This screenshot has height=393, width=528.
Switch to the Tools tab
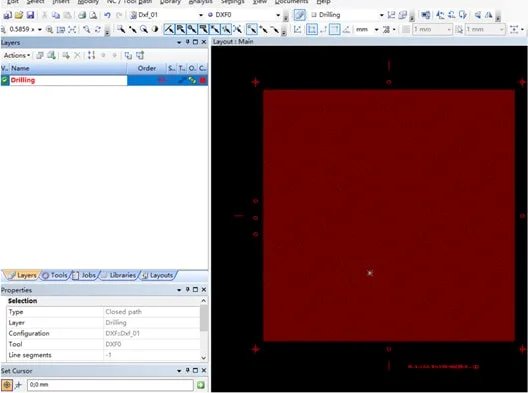(x=55, y=275)
